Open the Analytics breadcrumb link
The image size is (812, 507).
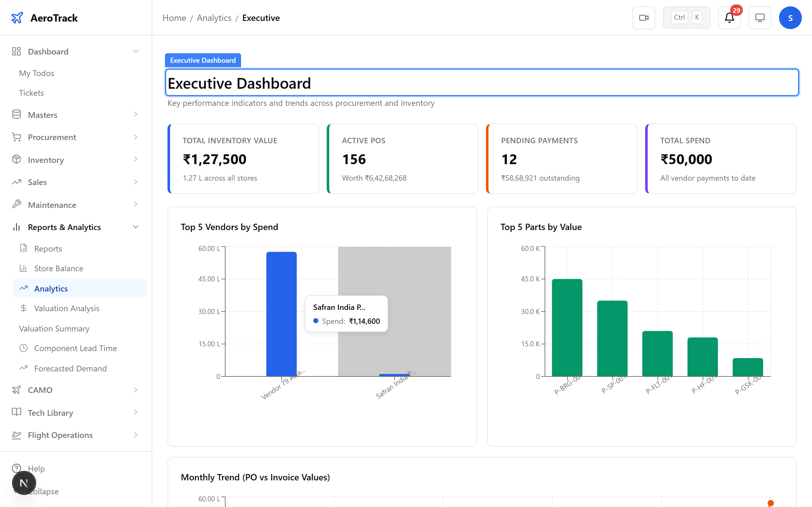click(x=214, y=18)
